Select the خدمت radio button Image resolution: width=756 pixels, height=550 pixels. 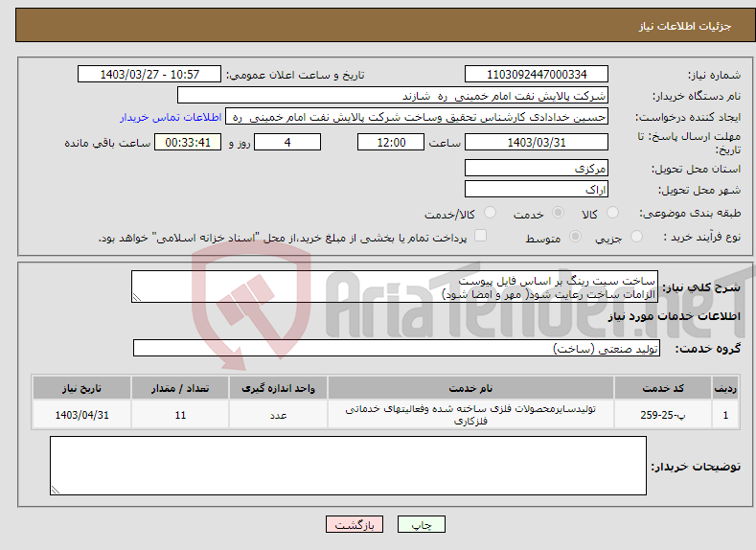point(558,213)
